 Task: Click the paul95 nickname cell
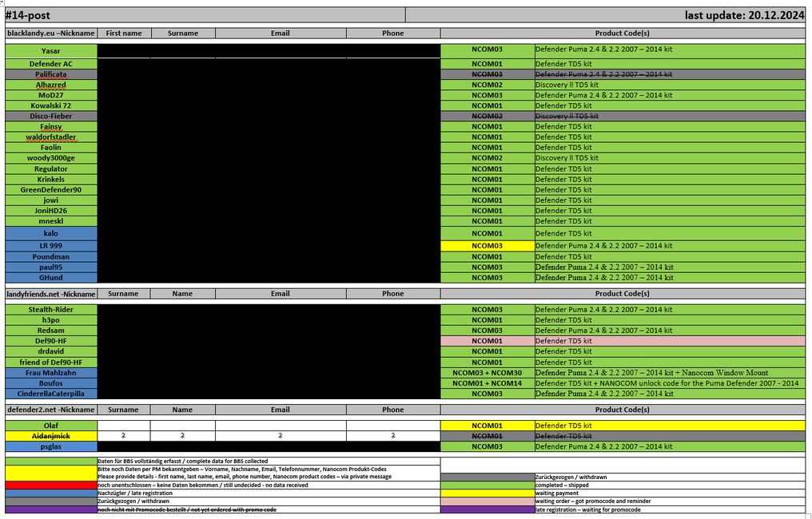[x=51, y=267]
